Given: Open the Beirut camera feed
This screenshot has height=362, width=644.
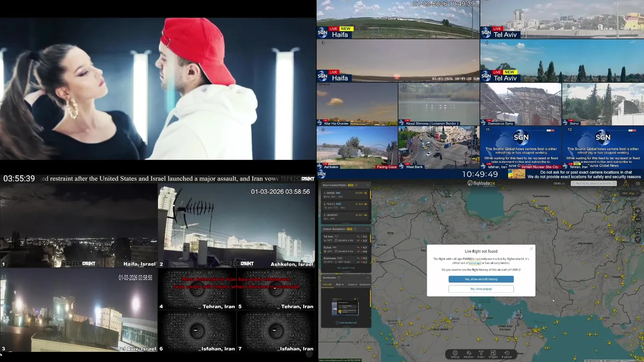Looking at the screenshot, I should click(x=603, y=104).
